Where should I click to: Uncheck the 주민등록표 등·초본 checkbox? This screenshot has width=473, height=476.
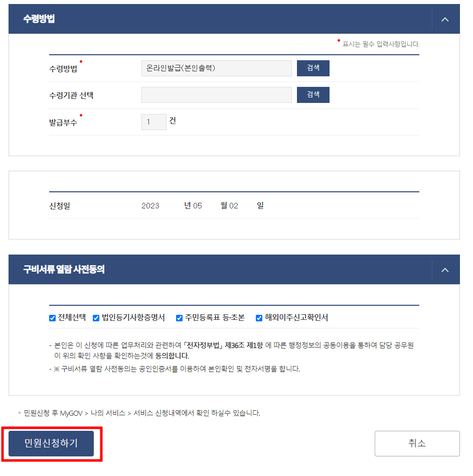coord(179,318)
